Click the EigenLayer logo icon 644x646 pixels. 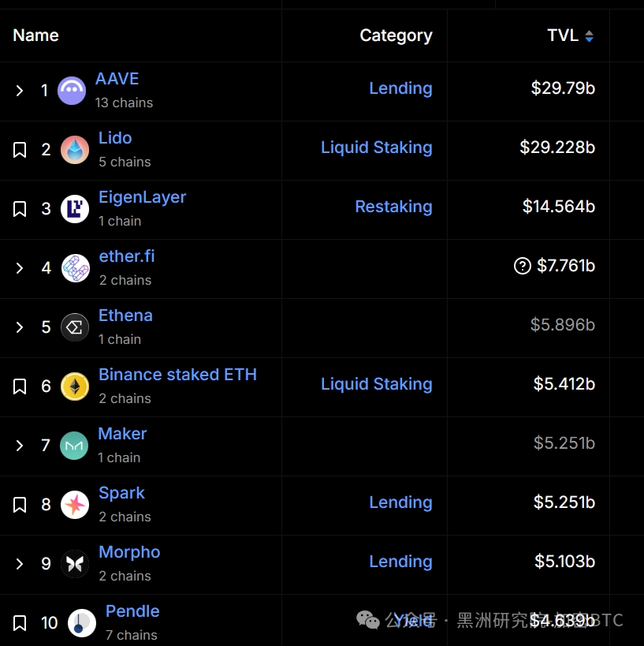point(75,209)
